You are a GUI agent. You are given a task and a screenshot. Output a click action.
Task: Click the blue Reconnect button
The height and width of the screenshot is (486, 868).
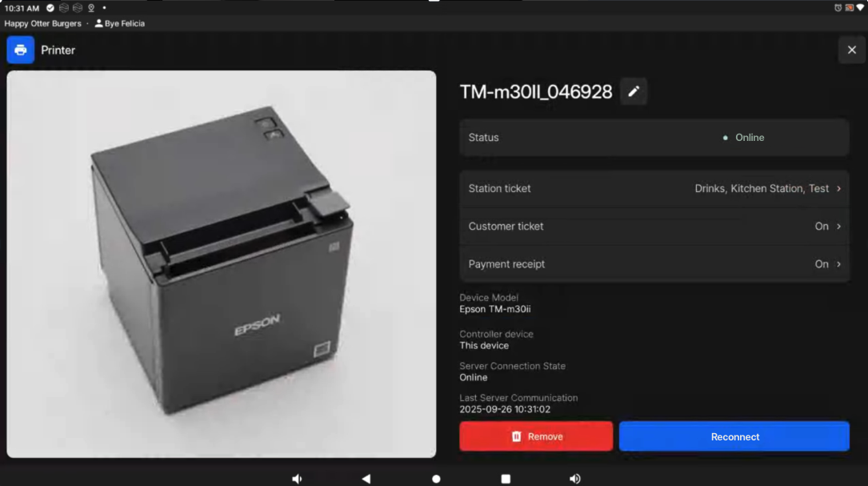734,436
